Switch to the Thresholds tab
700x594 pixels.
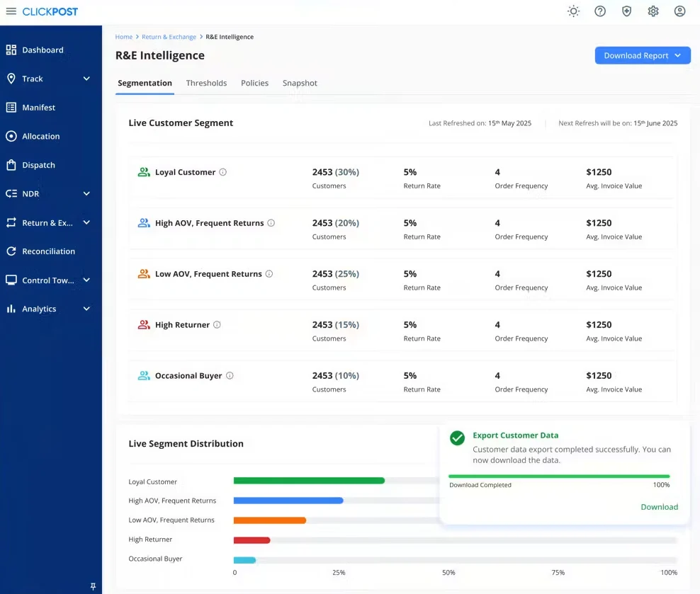click(x=206, y=83)
